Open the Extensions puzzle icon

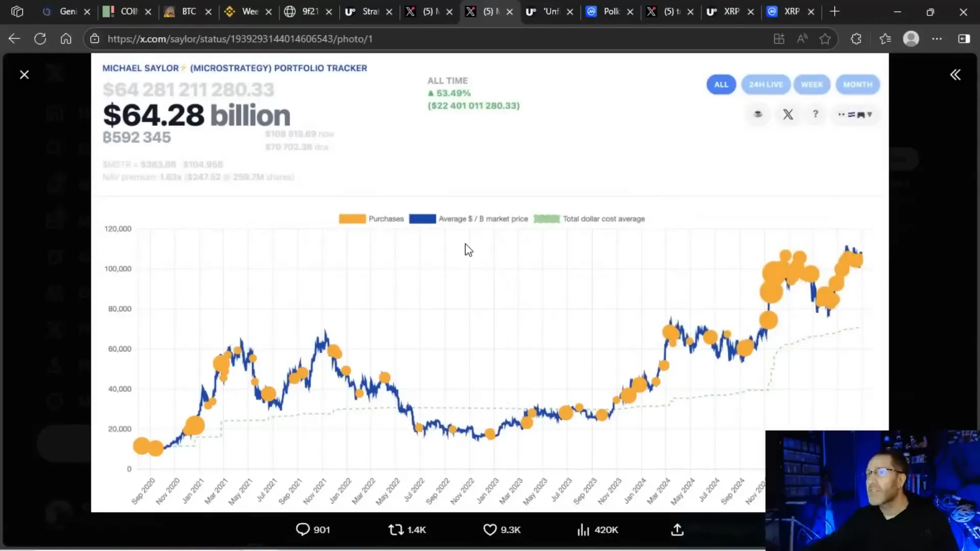(x=856, y=39)
